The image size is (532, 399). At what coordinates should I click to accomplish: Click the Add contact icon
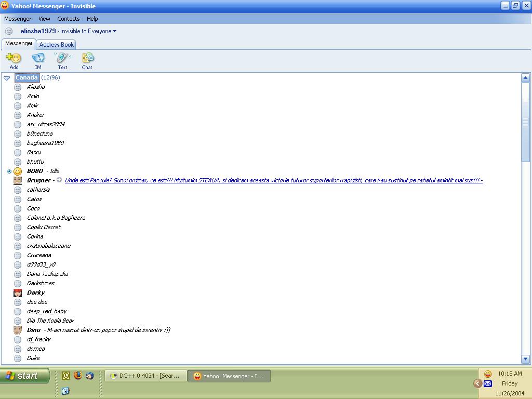tap(14, 58)
